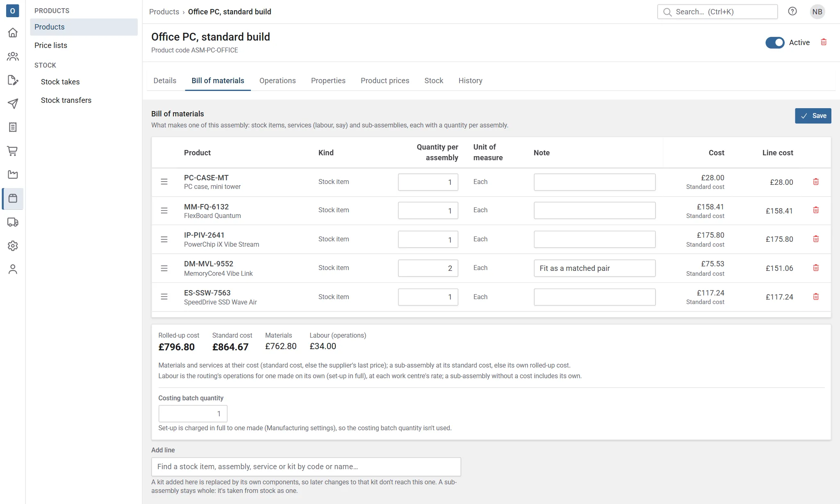
Task: Open the document edit icon in the sidebar
Action: click(x=13, y=80)
